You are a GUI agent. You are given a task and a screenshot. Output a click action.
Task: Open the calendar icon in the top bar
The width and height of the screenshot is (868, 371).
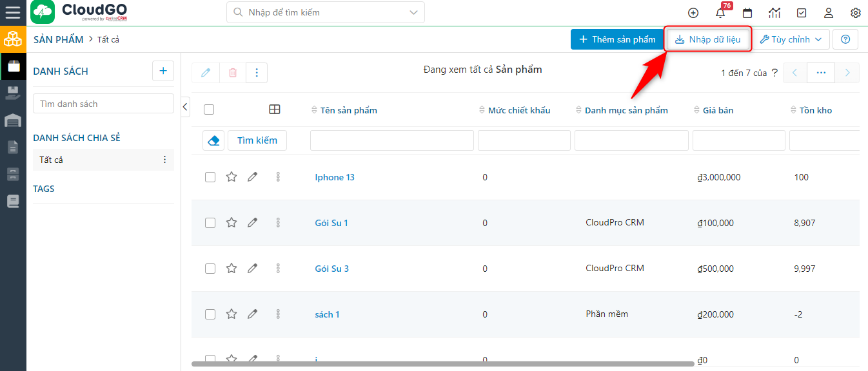[x=747, y=13]
